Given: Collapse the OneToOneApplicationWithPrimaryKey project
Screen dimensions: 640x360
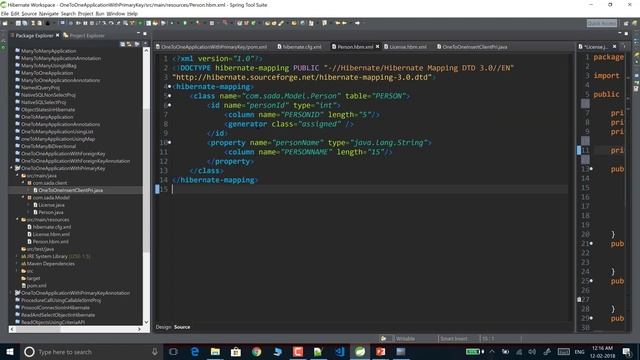Looking at the screenshot, I should pyautogui.click(x=11, y=168).
